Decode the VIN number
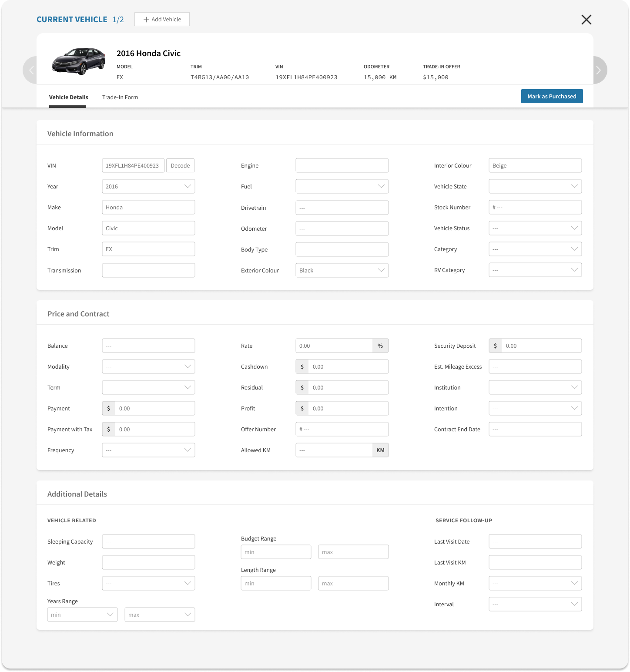 tap(180, 165)
